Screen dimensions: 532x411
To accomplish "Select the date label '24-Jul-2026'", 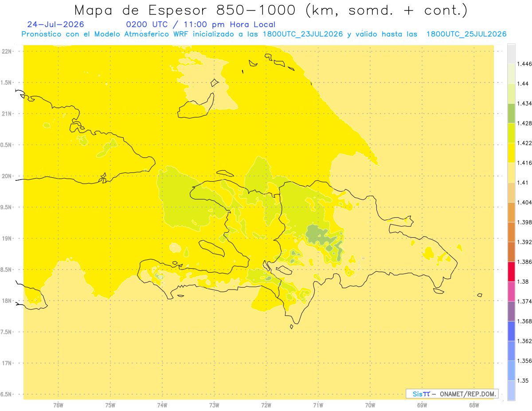I will [x=55, y=24].
